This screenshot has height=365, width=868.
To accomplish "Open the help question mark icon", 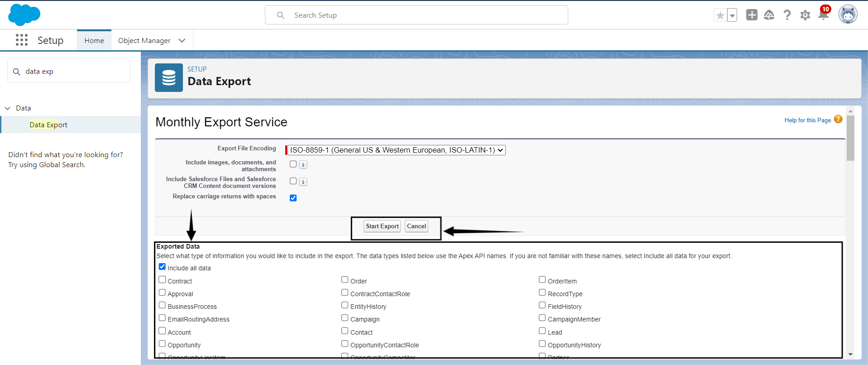I will click(x=787, y=15).
